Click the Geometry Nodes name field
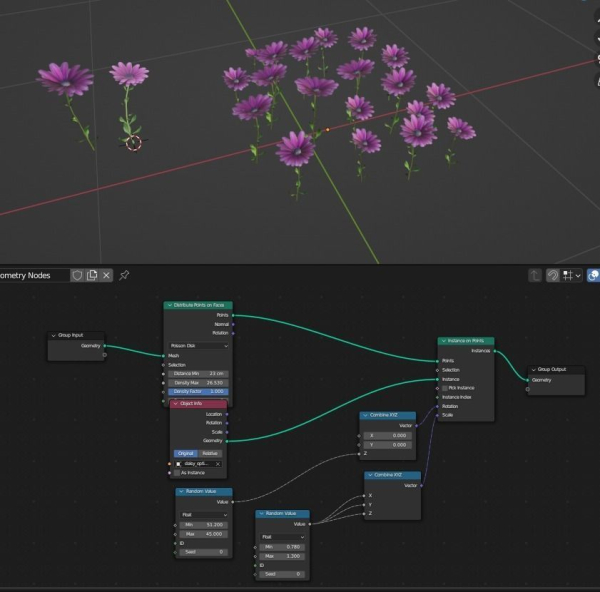600x592 pixels. click(34, 276)
